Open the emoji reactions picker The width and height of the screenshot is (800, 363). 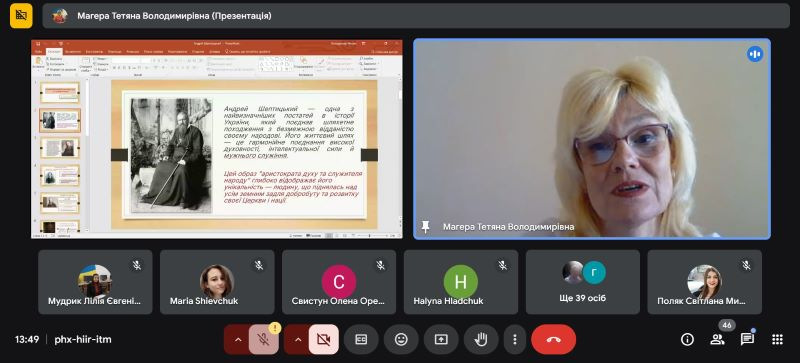(x=402, y=340)
